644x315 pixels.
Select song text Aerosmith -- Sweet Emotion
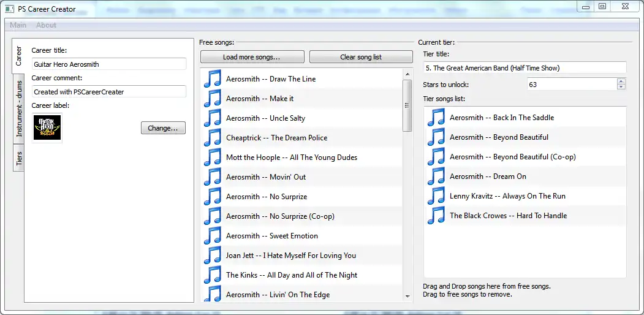pos(272,236)
